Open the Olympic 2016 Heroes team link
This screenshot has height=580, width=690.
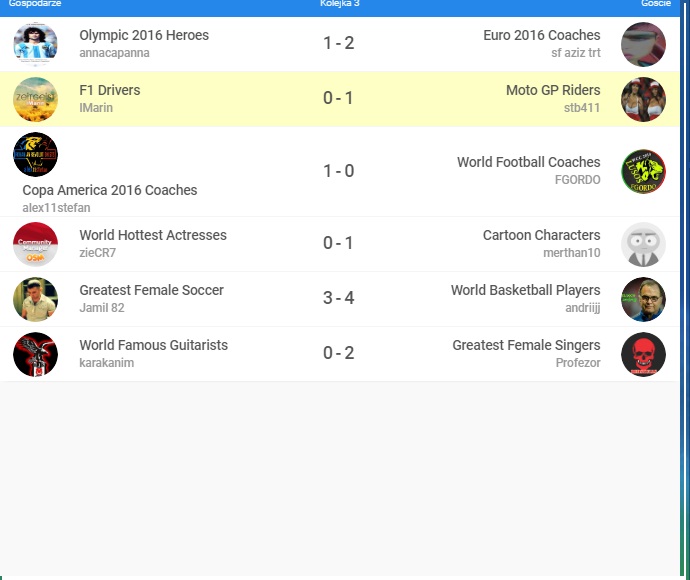coord(144,35)
